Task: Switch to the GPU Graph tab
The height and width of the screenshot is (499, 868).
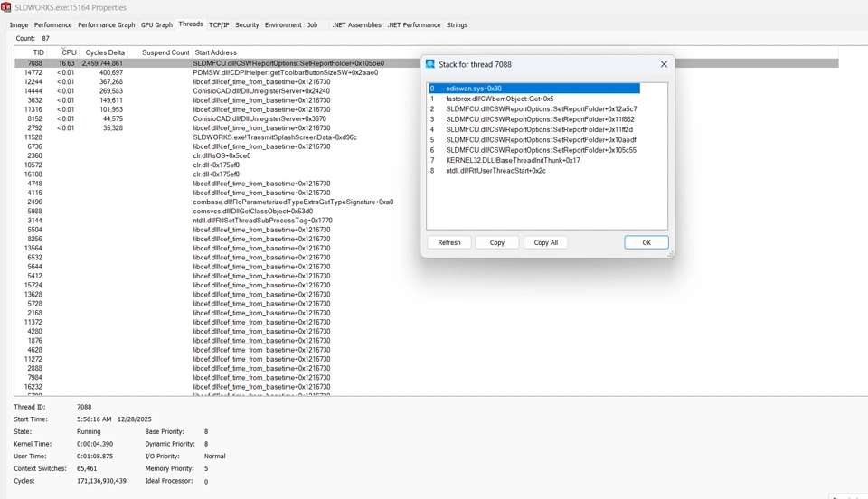Action: point(156,25)
